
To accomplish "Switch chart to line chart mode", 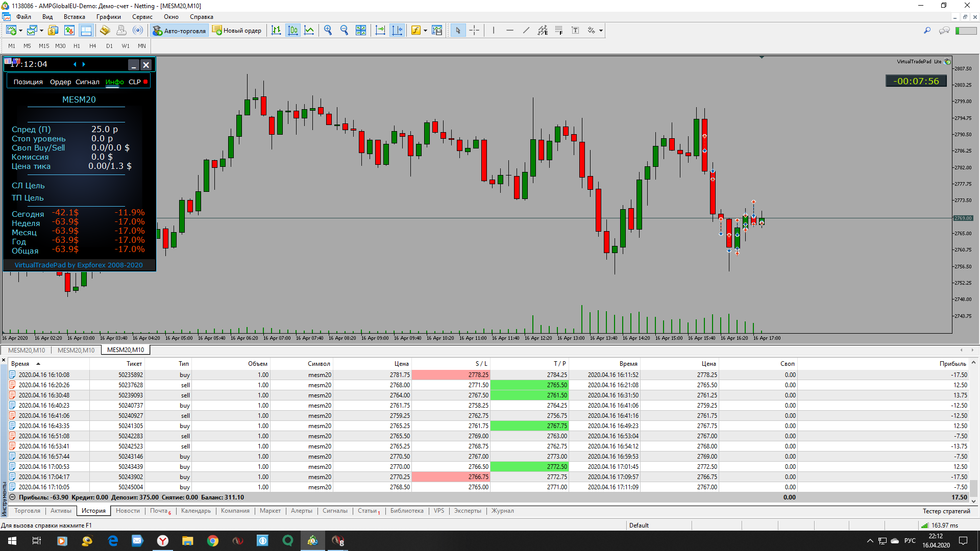I will (309, 31).
